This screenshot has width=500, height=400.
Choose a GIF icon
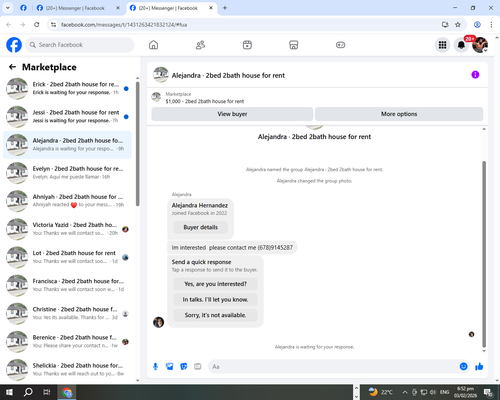coord(198,367)
